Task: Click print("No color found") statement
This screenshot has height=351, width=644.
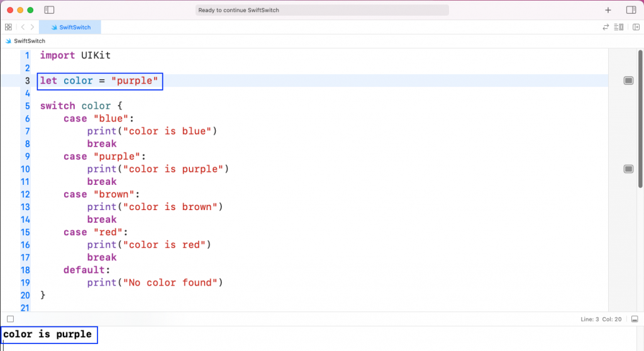Action: point(155,283)
